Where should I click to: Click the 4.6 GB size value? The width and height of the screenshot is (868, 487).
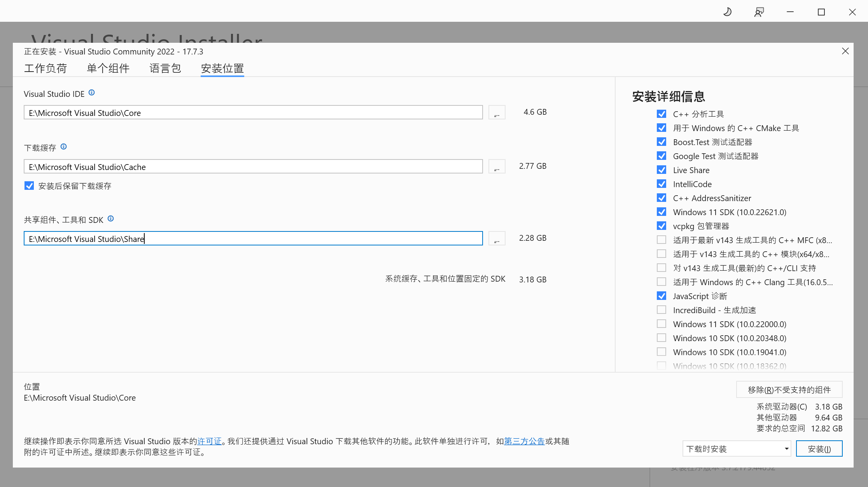[535, 112]
